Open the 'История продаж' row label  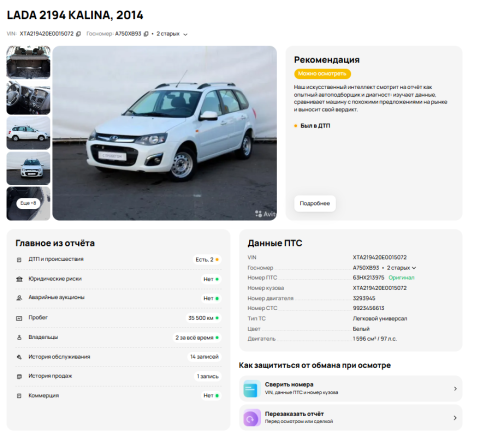pos(50,376)
